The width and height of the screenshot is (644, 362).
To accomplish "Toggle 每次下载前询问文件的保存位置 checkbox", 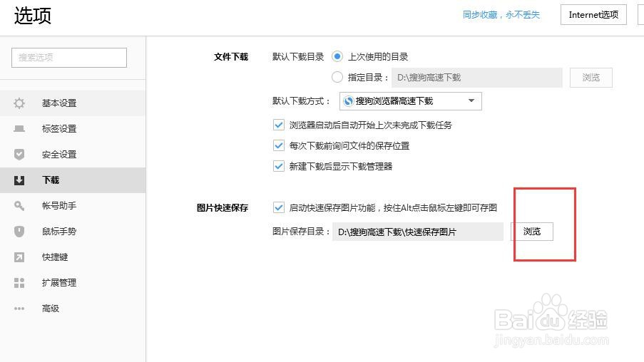I will point(278,145).
